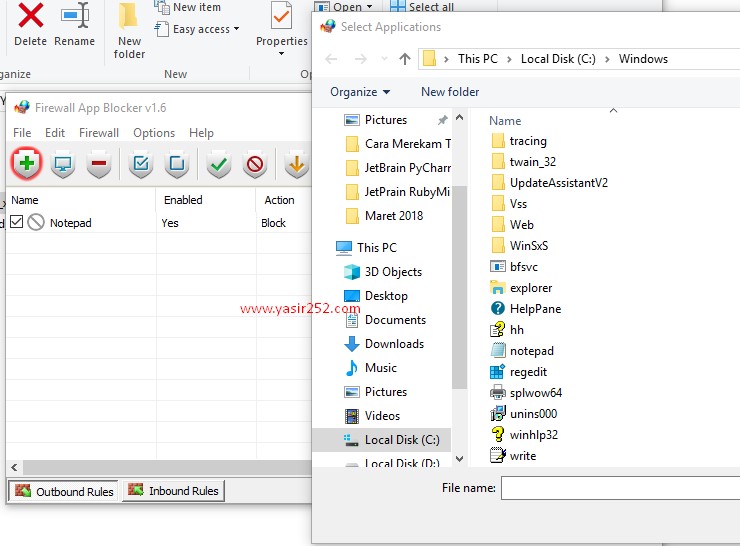Toggle the Notepad rule checkbox
The width and height of the screenshot is (740, 546).
tap(17, 221)
